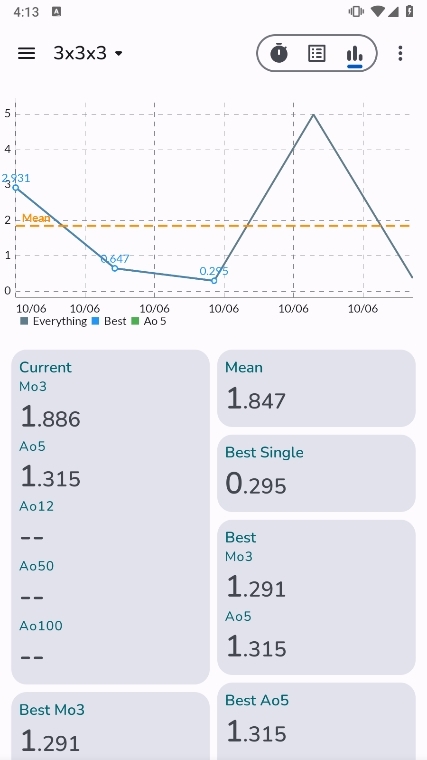Viewport: 427px width, 760px height.
Task: Toggle the Ao 5 series legend entry
Action: 149,321
